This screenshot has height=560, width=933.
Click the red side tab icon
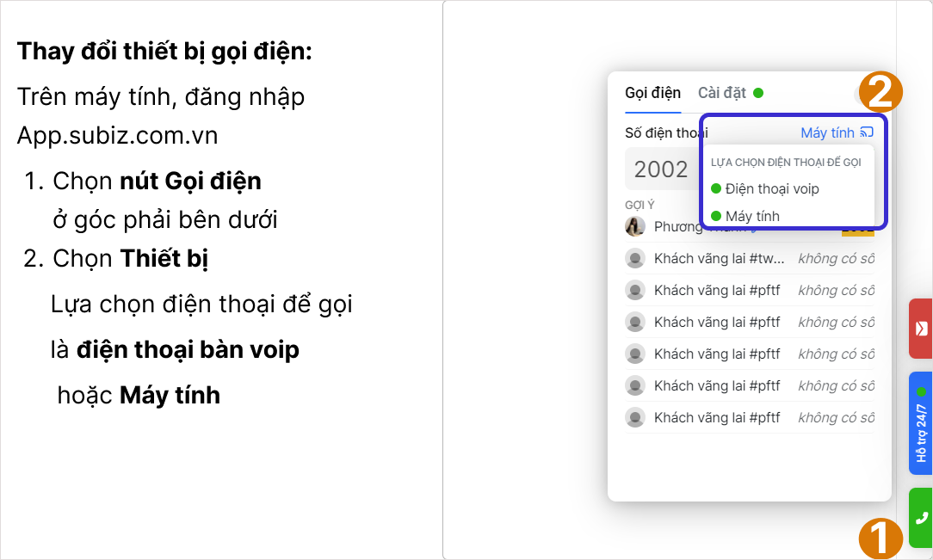point(921,328)
